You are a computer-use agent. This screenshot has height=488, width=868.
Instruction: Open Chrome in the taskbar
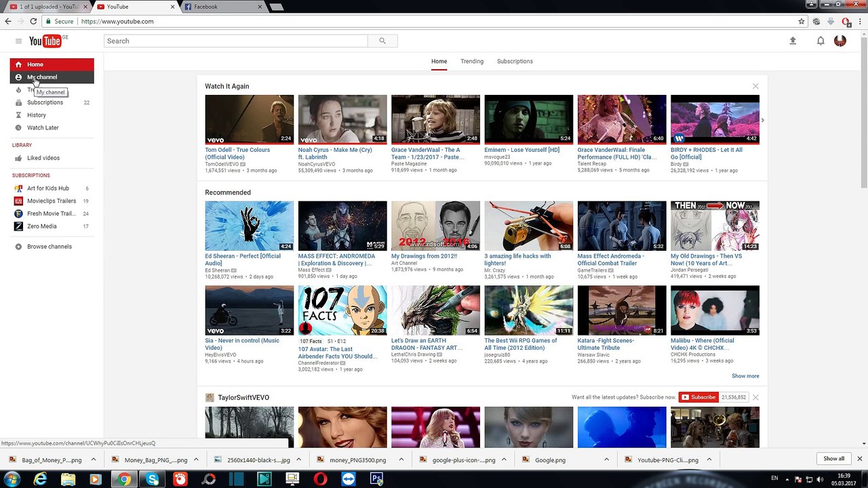[x=123, y=479]
